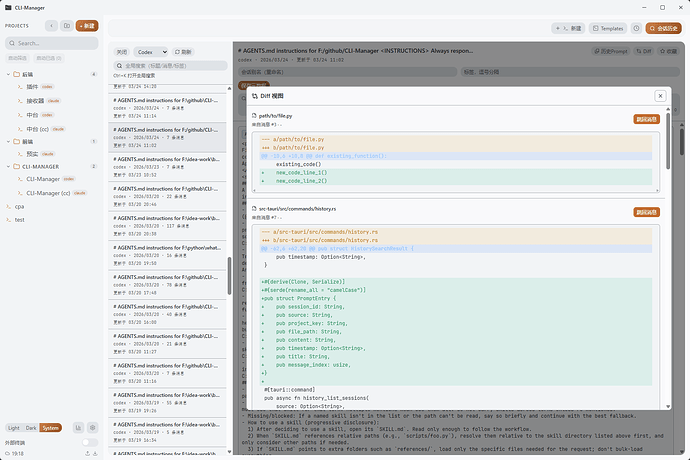Focus the 会话别名 input field
The width and height of the screenshot is (690, 460).
point(348,72)
